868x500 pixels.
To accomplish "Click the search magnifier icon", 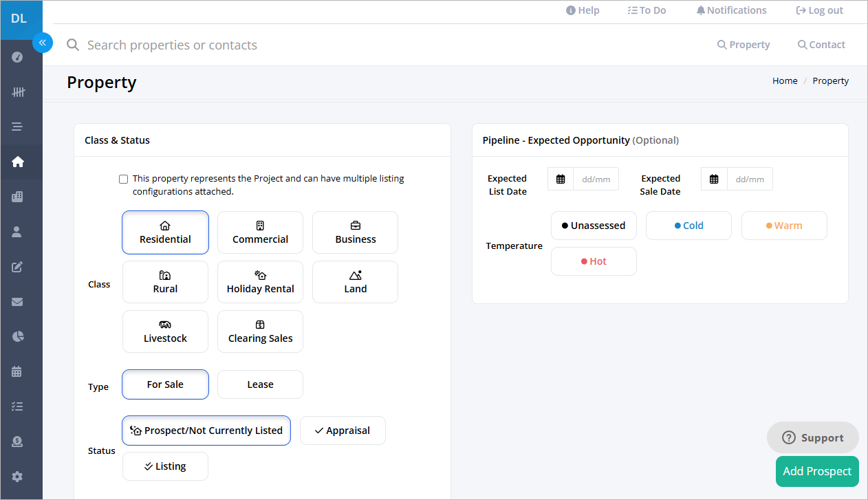I will click(73, 45).
